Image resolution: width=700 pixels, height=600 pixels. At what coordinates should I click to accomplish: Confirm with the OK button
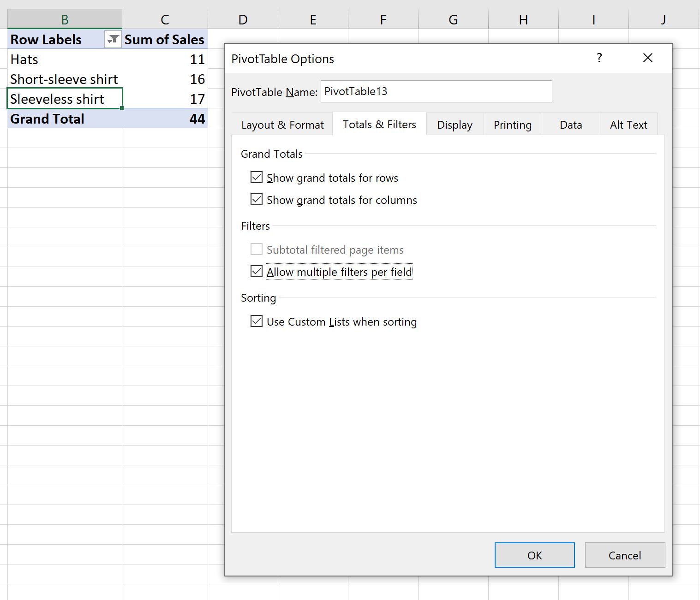pos(535,555)
